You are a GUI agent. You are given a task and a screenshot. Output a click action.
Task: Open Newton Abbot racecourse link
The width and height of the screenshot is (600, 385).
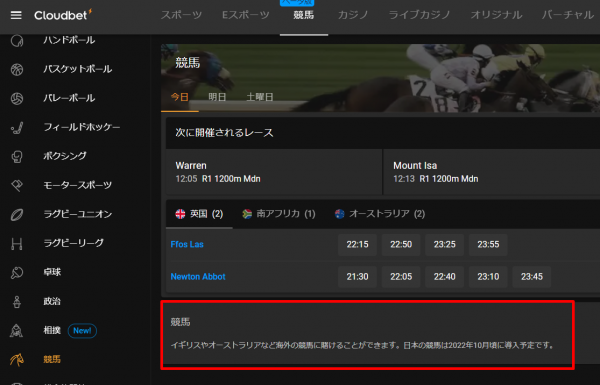[198, 277]
